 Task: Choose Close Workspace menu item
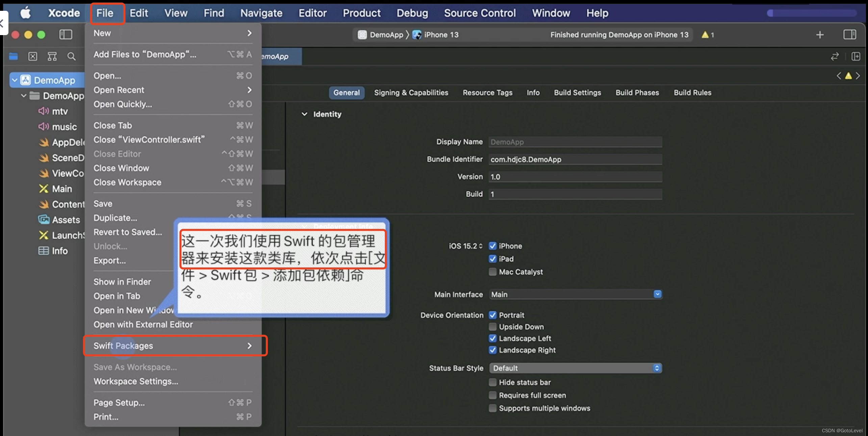[x=173, y=183]
